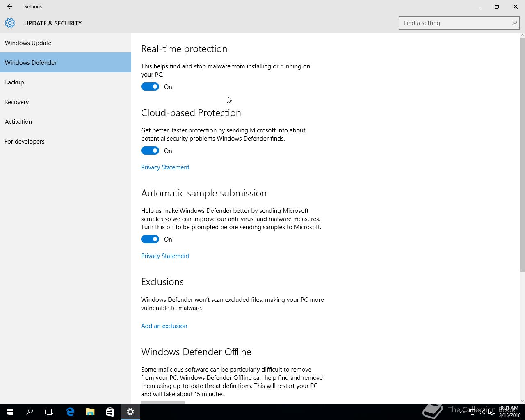Turn off Real-time protection toggle

(x=150, y=87)
